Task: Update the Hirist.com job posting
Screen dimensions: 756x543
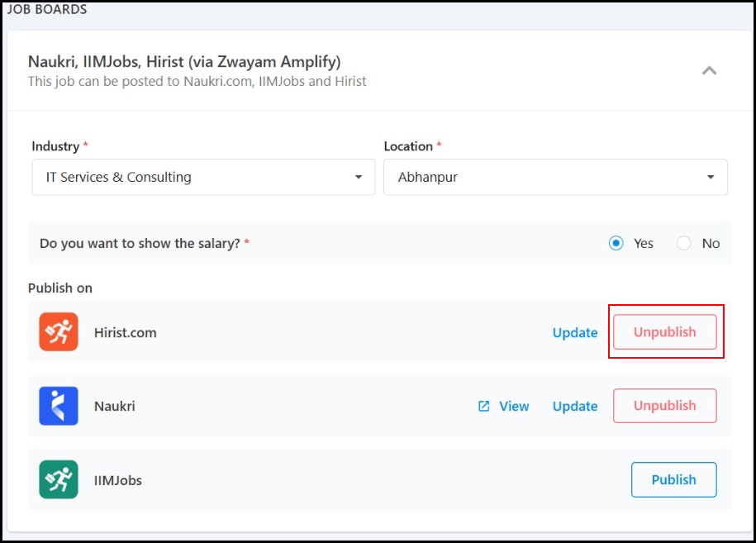Action: [x=575, y=332]
